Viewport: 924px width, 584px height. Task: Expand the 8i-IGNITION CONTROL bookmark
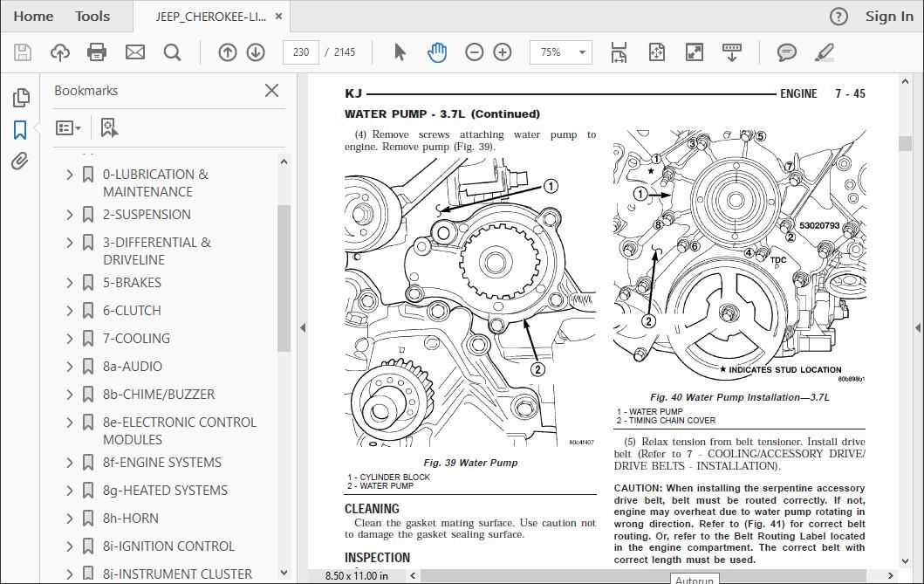coord(70,546)
